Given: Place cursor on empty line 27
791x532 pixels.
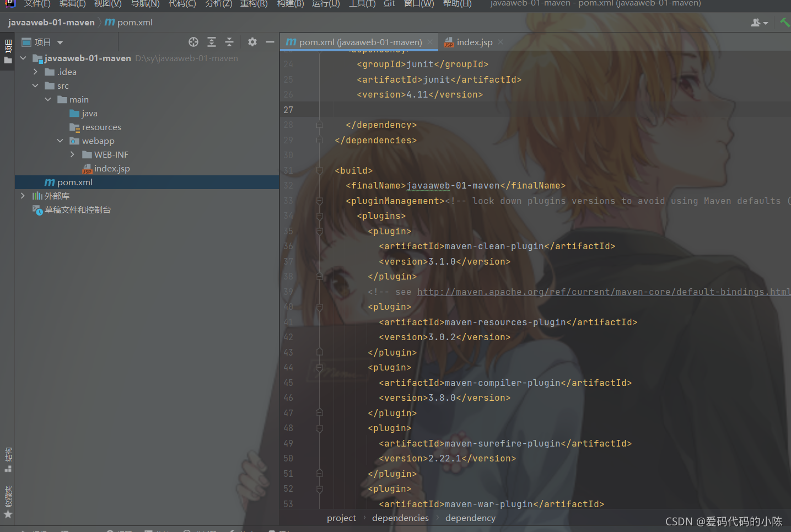Looking at the screenshot, I should pyautogui.click(x=535, y=110).
